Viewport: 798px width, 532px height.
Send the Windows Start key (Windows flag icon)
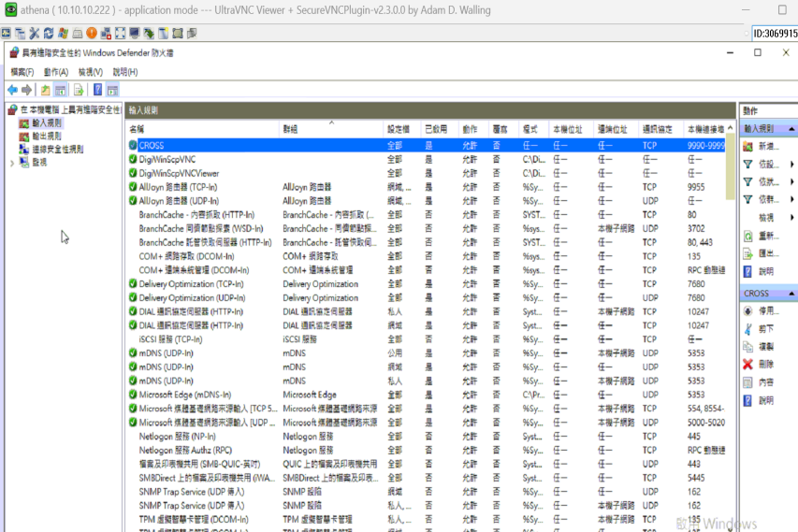pyautogui.click(x=63, y=34)
